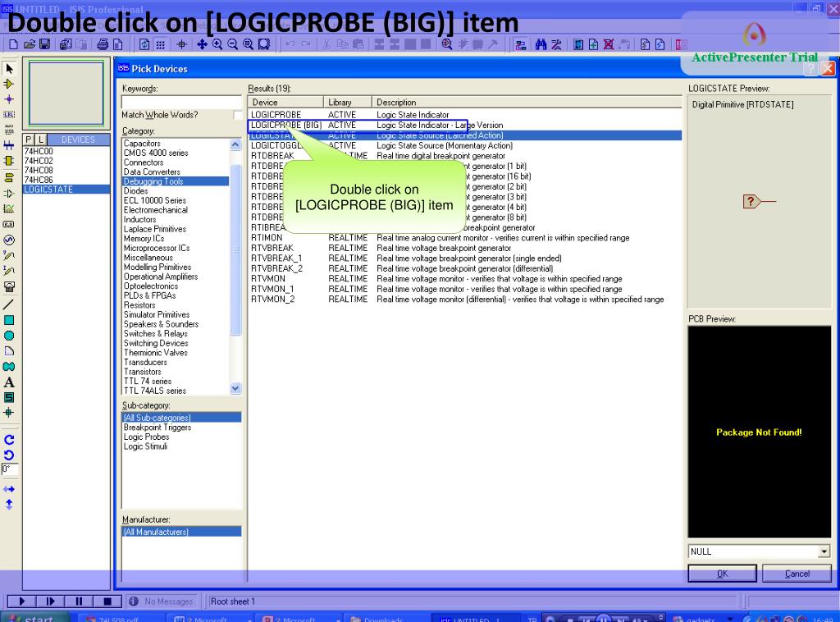840x622 pixels.
Task: Click the Wire Autorouter toolbar icon
Action: click(x=520, y=44)
